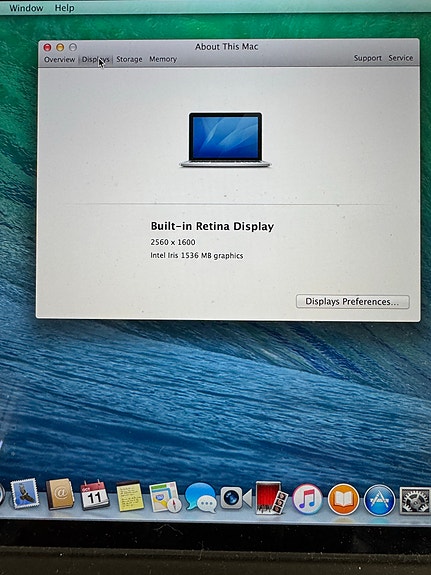
Task: Select the Storage tab
Action: [x=129, y=59]
